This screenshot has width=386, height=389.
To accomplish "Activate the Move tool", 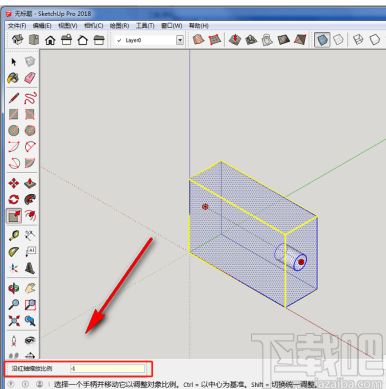I will tap(14, 183).
